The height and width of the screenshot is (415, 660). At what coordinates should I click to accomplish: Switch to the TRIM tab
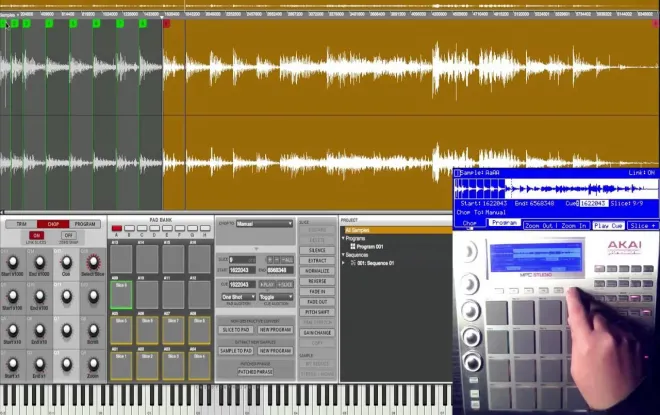(x=21, y=224)
